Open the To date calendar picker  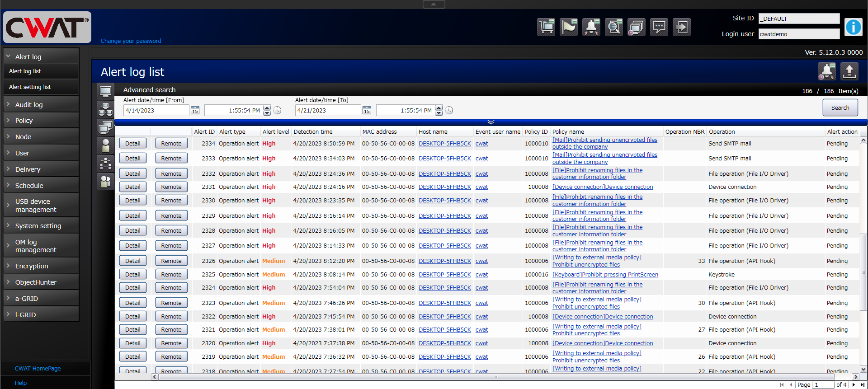[367, 110]
